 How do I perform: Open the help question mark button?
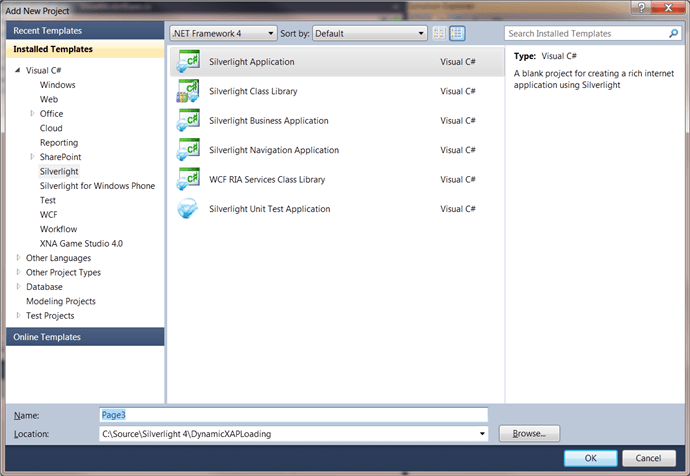(x=641, y=7)
